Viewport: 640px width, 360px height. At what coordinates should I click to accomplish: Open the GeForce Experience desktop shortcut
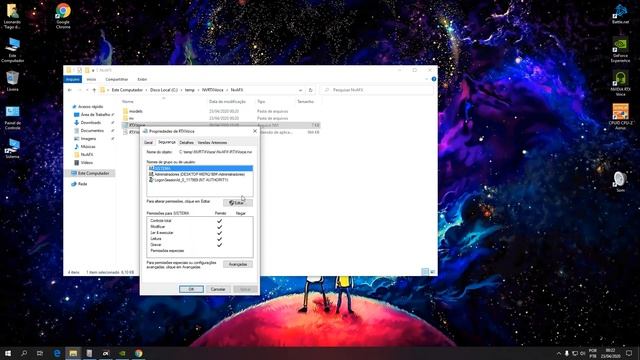[x=620, y=49]
